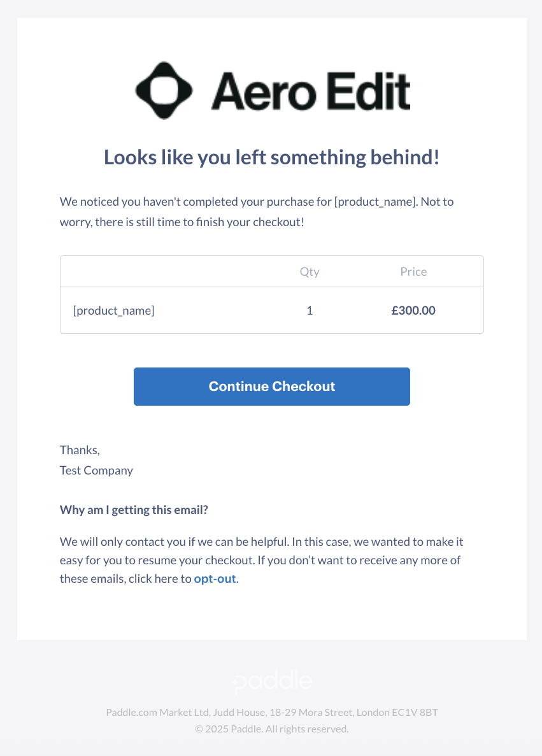Viewport: 542px width, 756px height.
Task: Click the quantity value 1
Action: (x=310, y=311)
